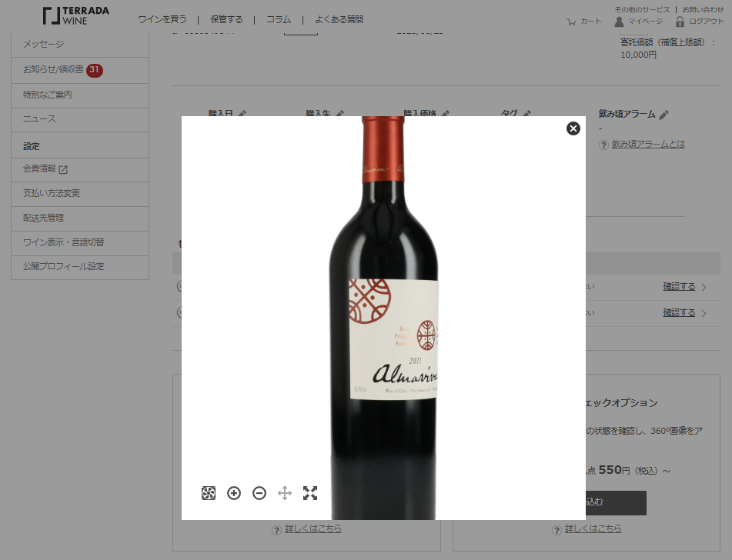Zoom out of the wine bottle image
The height and width of the screenshot is (560, 732).
[259, 493]
